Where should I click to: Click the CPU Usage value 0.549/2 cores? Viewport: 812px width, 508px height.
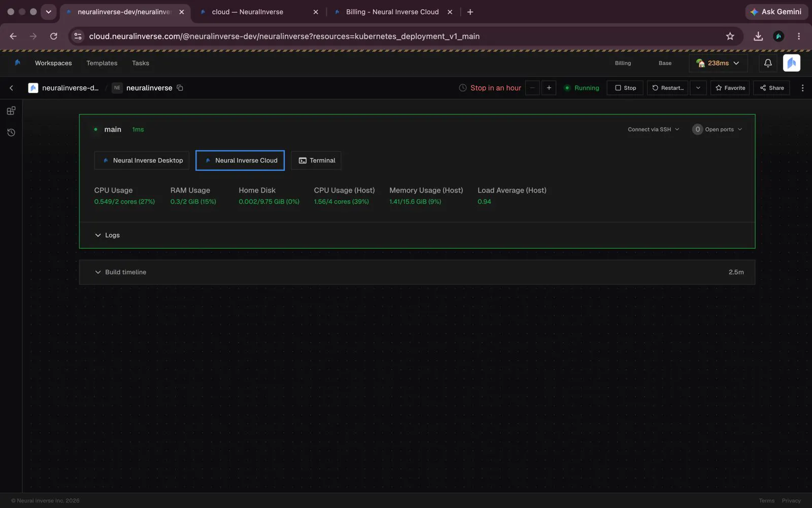tap(124, 202)
